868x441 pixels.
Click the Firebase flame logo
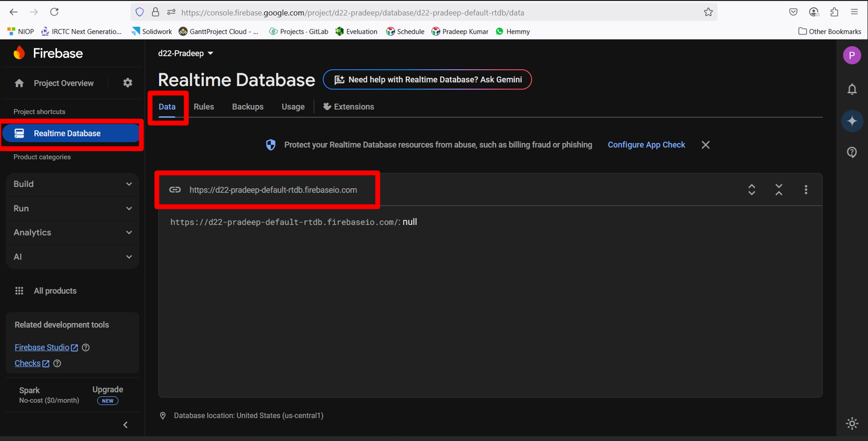(x=19, y=53)
